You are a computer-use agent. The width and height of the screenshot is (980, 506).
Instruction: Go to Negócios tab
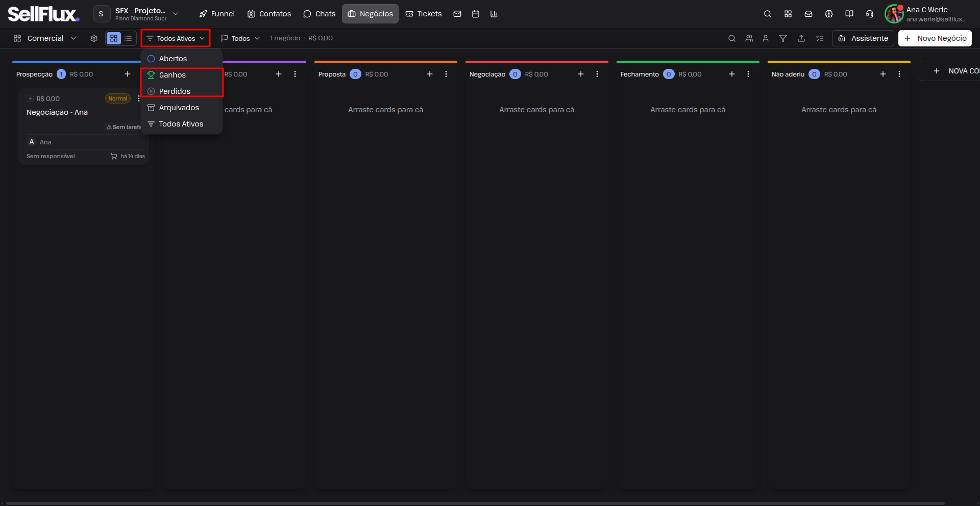click(x=370, y=14)
